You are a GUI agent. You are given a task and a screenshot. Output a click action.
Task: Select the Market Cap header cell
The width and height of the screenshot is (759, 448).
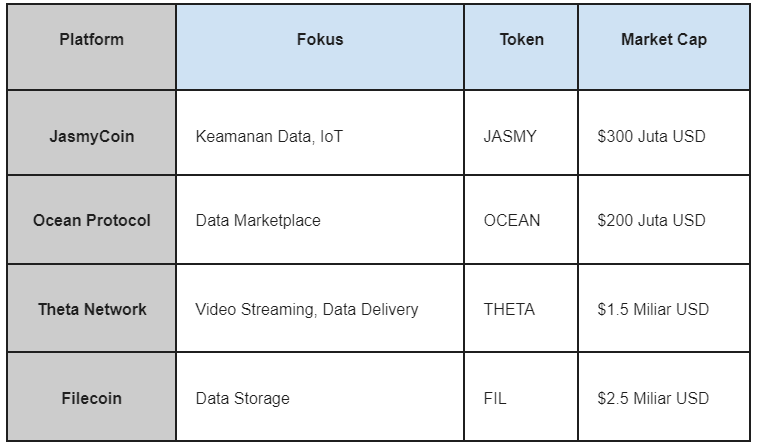coord(664,47)
